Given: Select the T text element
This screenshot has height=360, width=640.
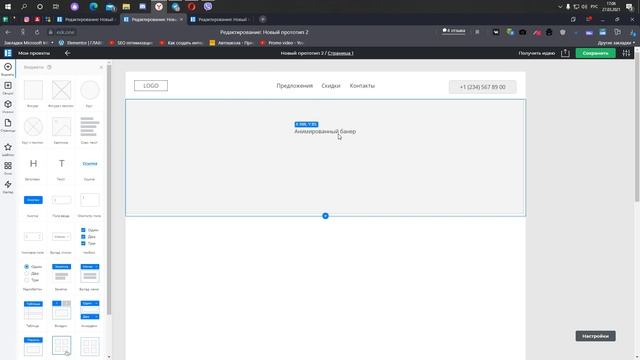Looking at the screenshot, I should [x=61, y=163].
